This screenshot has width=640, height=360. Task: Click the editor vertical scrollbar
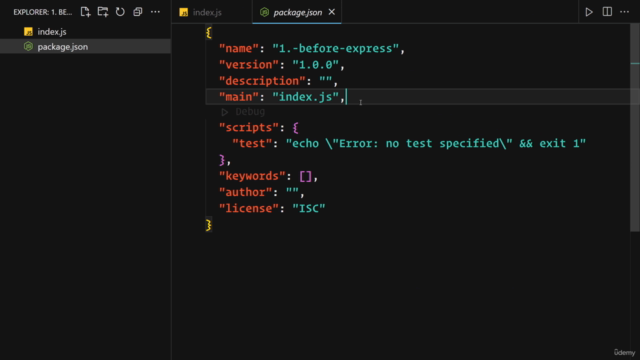point(635,127)
